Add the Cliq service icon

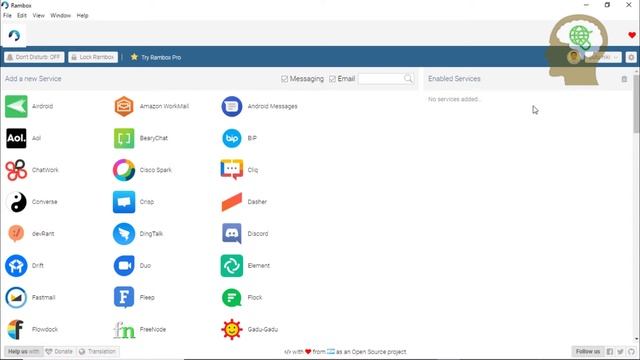click(231, 170)
